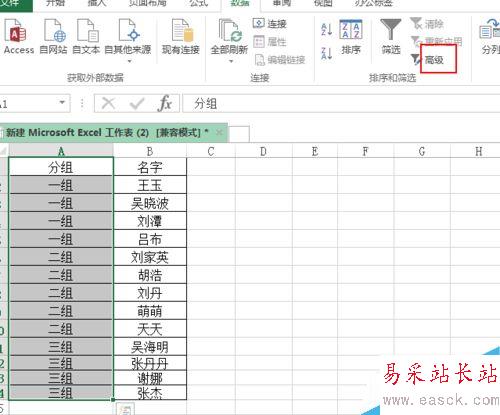Click the formula bar showing 分组
This screenshot has height=415, width=500.
pos(342,103)
